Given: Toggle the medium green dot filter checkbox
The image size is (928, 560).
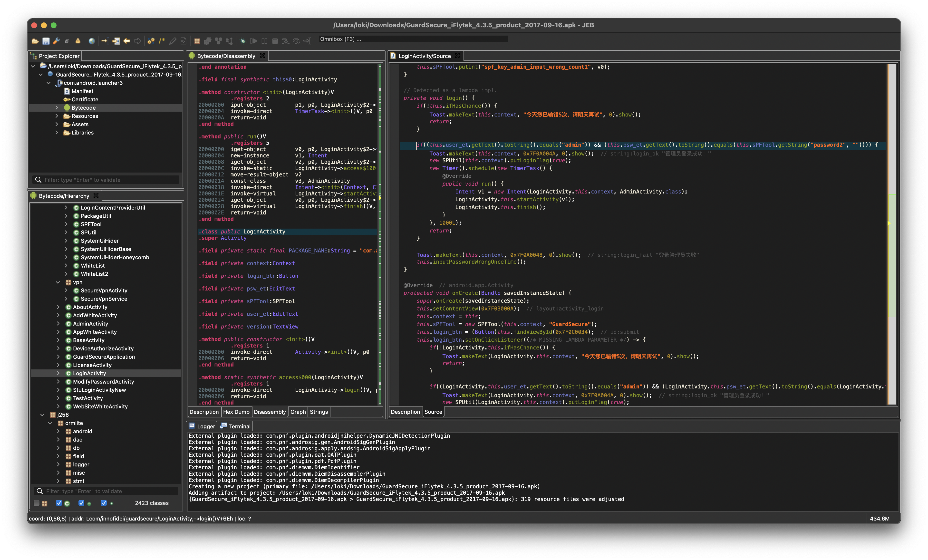Looking at the screenshot, I should click(x=81, y=503).
